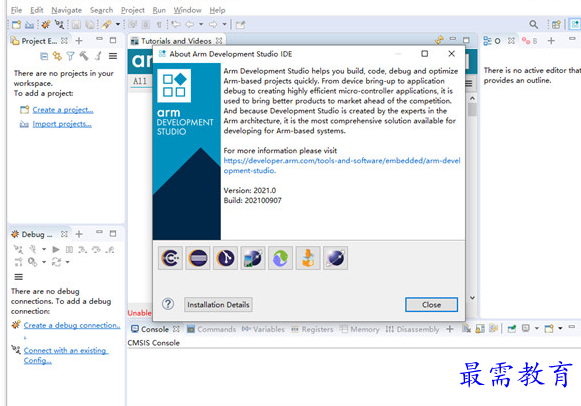This screenshot has width=581, height=406.
Task: Click the Import projects link
Action: coord(62,124)
